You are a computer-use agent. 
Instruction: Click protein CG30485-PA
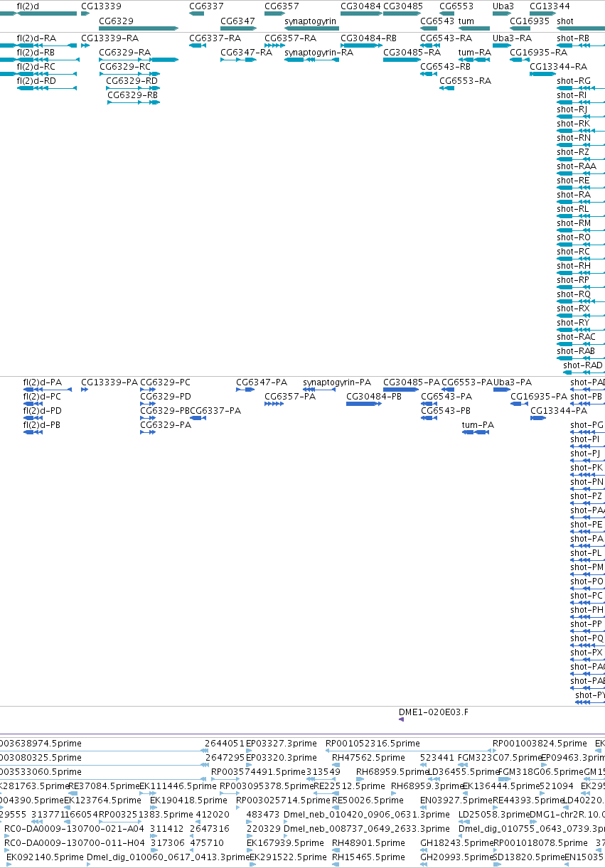(x=412, y=382)
